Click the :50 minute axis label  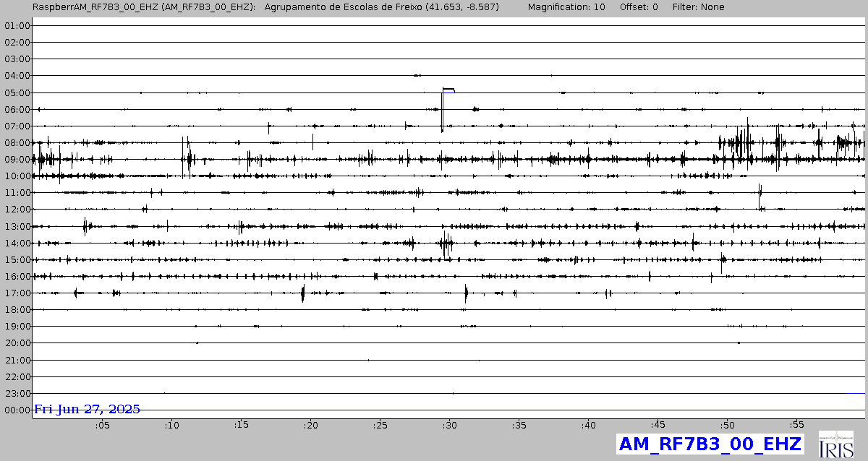click(x=727, y=426)
